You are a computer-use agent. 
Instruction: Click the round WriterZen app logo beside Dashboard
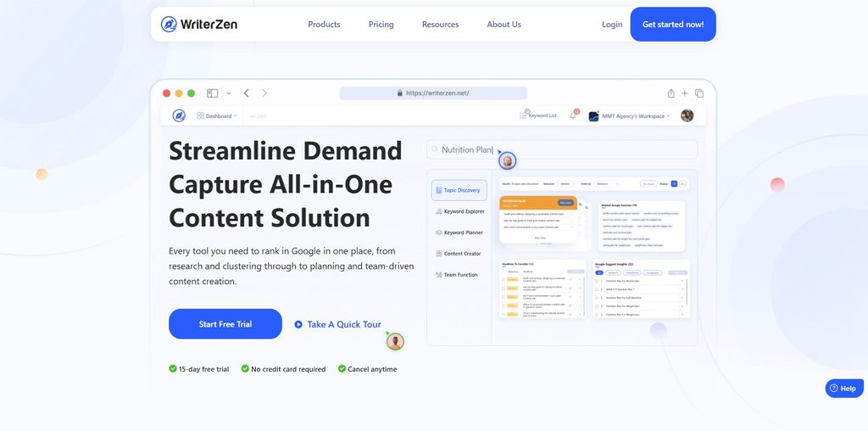coord(179,115)
